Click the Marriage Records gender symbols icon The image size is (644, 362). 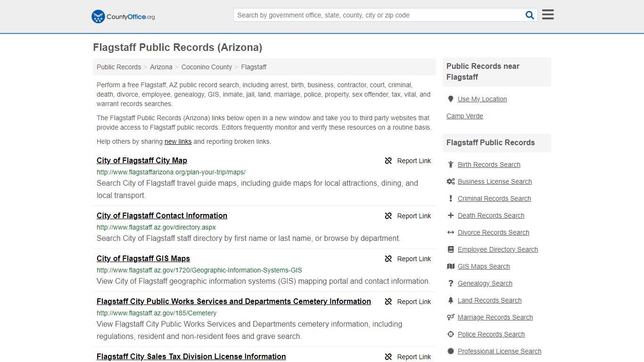pyautogui.click(x=451, y=317)
